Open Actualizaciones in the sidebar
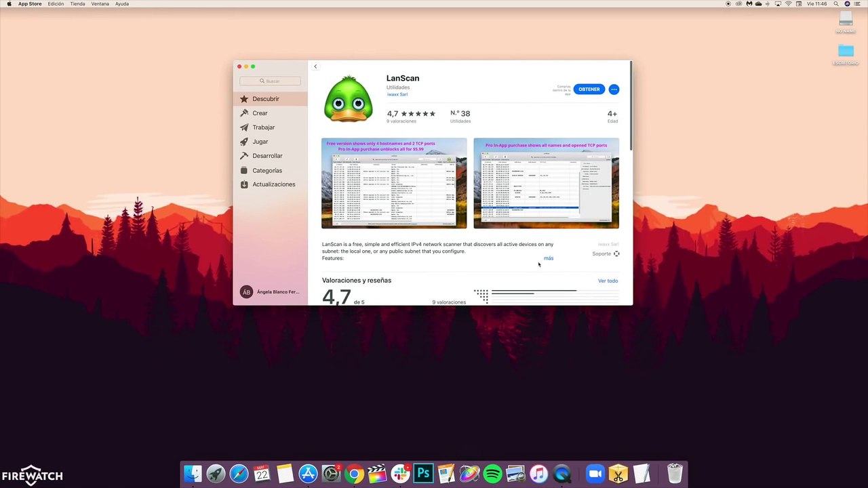 [x=271, y=184]
